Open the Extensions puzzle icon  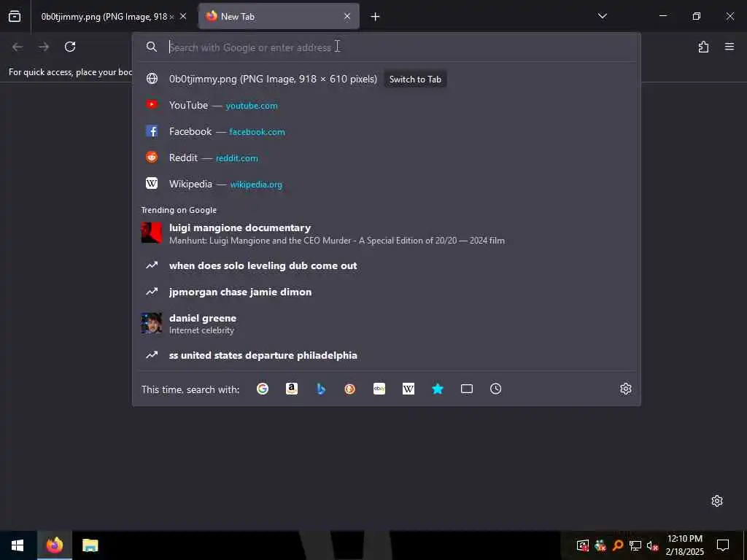(x=703, y=47)
